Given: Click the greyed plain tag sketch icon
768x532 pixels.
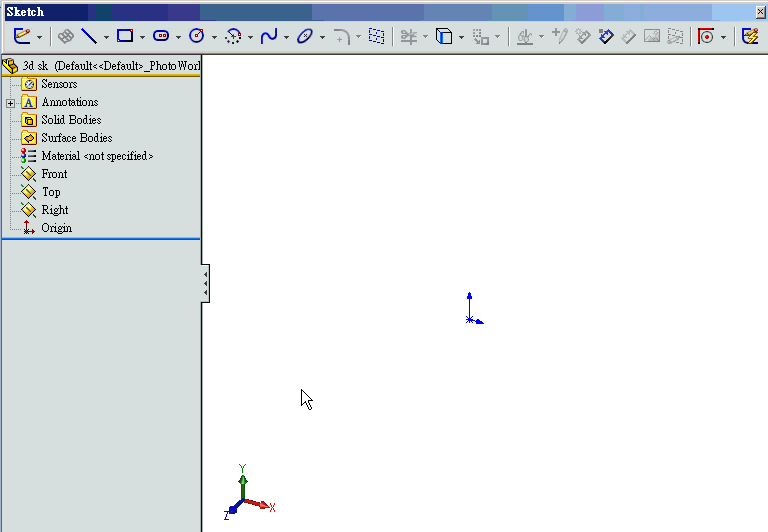Looking at the screenshot, I should point(628,36).
